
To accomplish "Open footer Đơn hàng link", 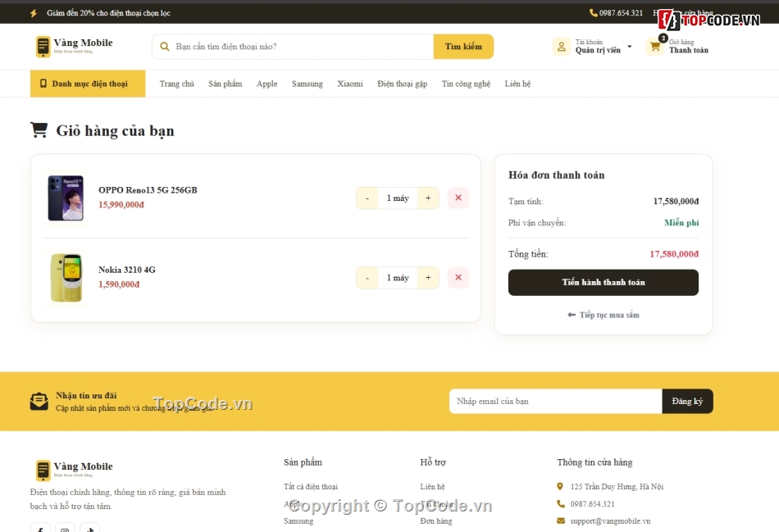I will pyautogui.click(x=435, y=521).
